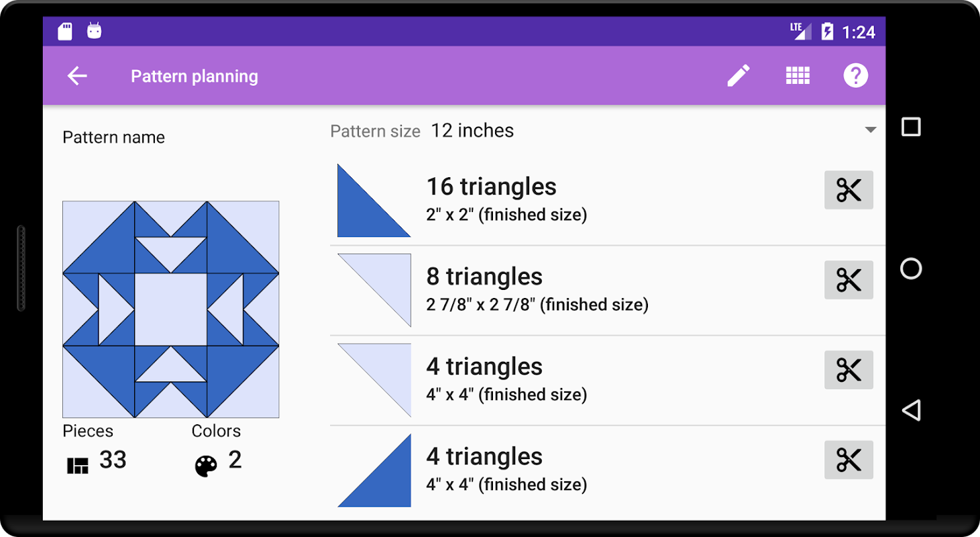This screenshot has height=537, width=980.
Task: Tap Android recent apps square button
Action: click(911, 127)
